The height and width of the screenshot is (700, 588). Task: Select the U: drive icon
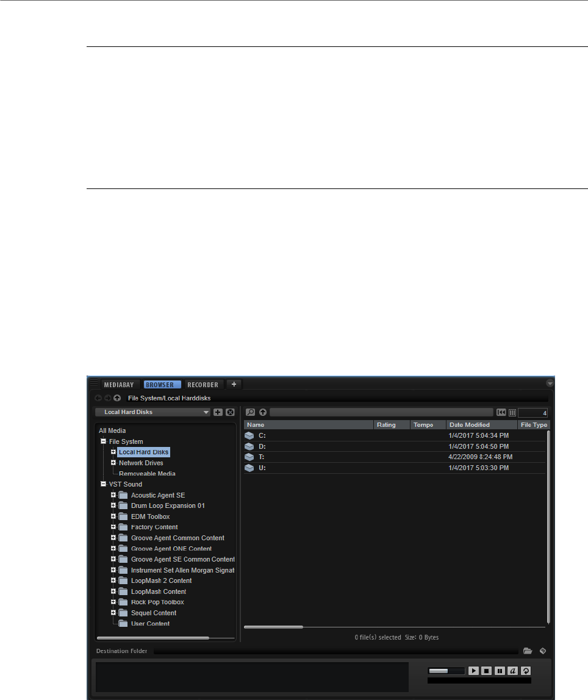pos(249,468)
